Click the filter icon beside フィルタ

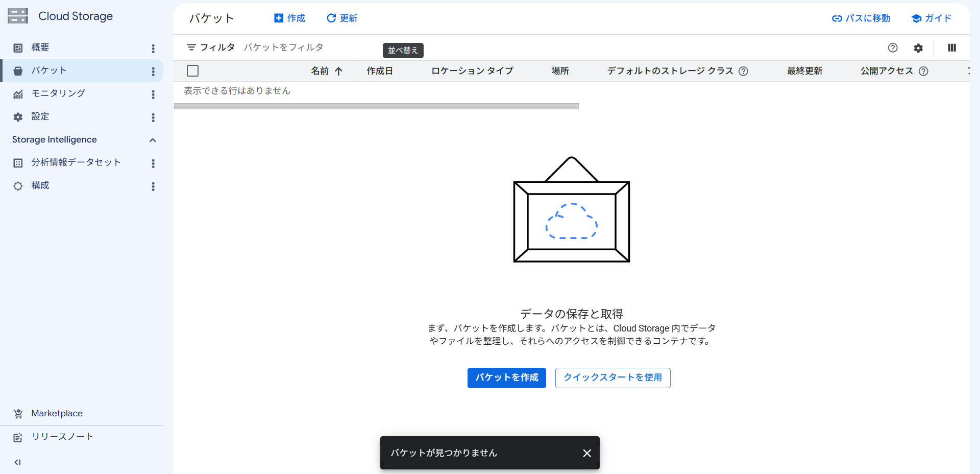[x=191, y=47]
